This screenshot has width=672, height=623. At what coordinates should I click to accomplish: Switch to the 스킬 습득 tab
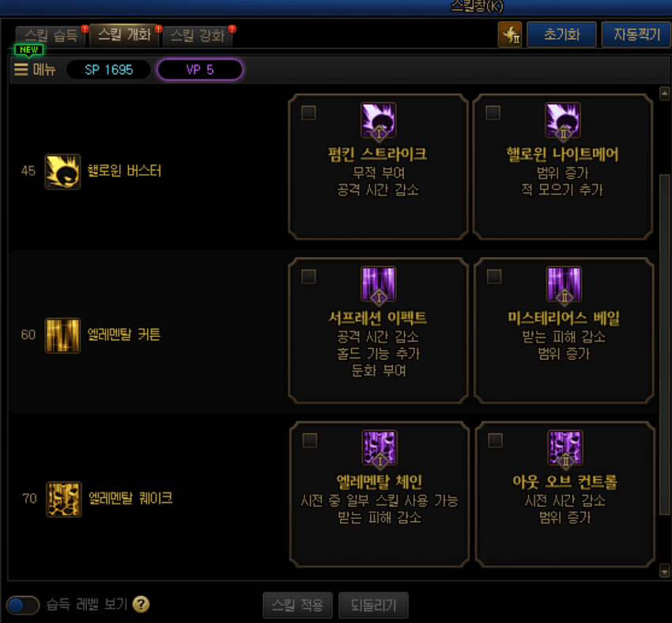click(51, 36)
